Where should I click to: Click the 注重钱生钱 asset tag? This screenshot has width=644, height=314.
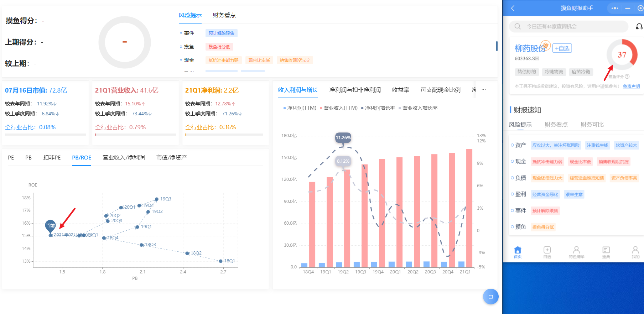tap(597, 145)
